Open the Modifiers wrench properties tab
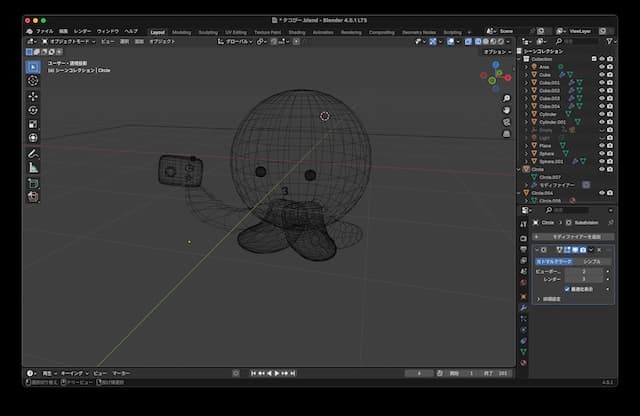 524,307
